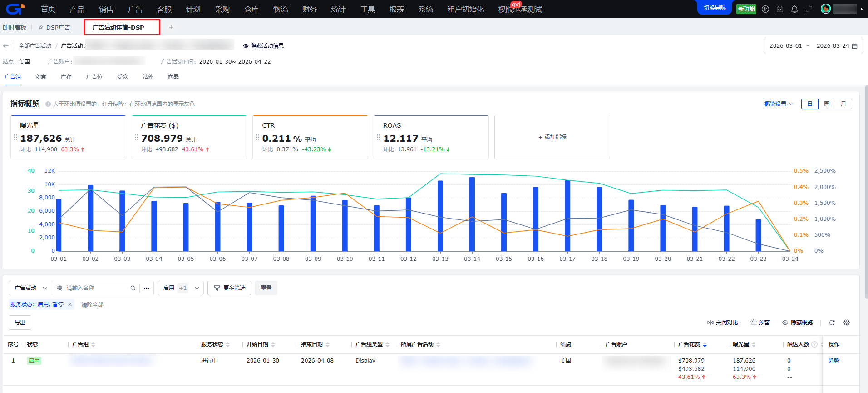Image resolution: width=868 pixels, height=393 pixels.
Task: Toggle 隐藏概览 overview visibility
Action: [x=797, y=323]
